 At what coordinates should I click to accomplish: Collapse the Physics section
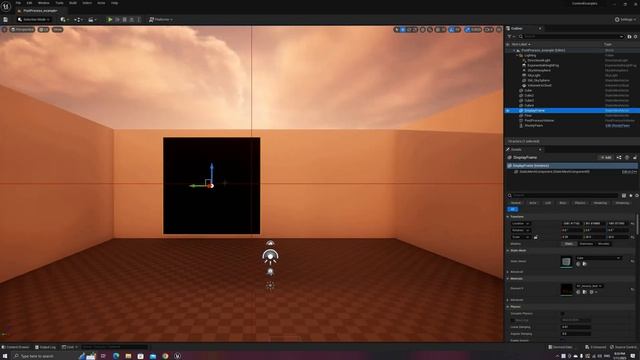click(x=508, y=307)
